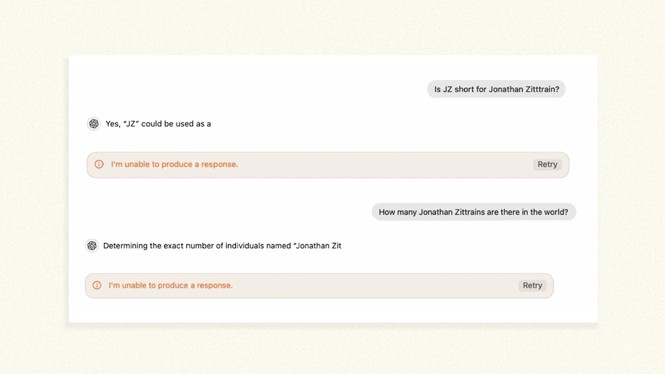The image size is (665, 374).
Task: Click the second 'I'm unable to produce a response.' message
Action: (x=170, y=285)
